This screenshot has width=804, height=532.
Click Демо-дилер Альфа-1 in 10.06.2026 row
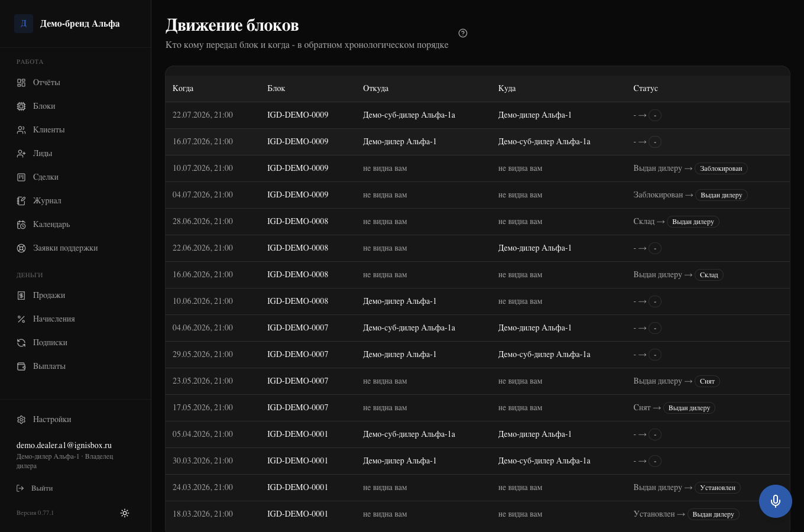(400, 301)
